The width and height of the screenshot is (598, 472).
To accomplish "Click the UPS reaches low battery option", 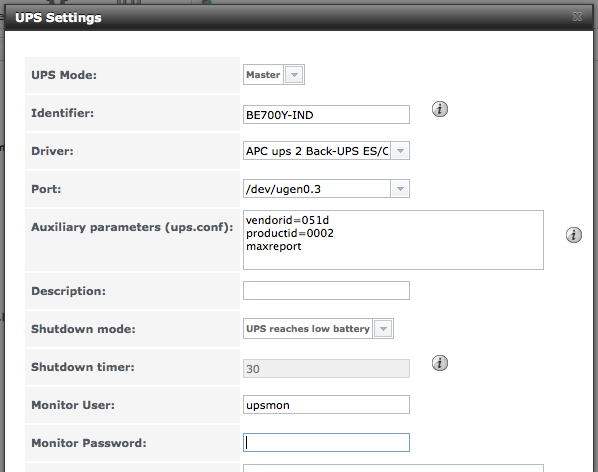I will [308, 329].
